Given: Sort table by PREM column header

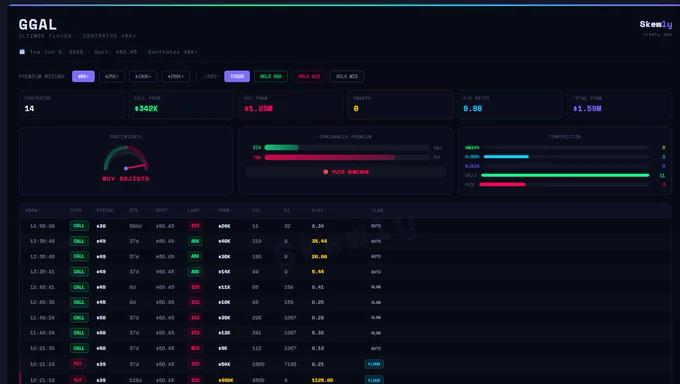Looking at the screenshot, I should 224,210.
